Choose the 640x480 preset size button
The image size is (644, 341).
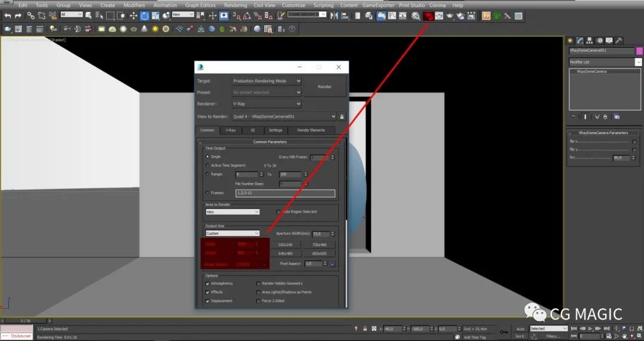[286, 253]
